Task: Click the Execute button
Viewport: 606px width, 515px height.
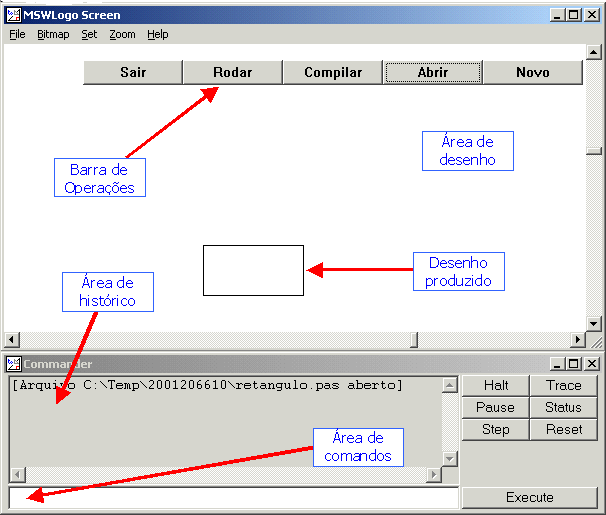Action: (x=530, y=498)
